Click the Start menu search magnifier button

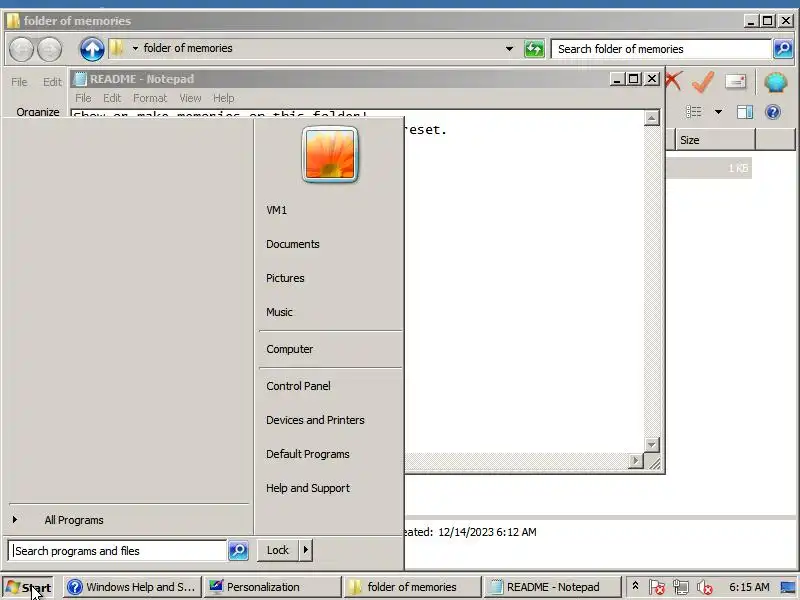(238, 551)
